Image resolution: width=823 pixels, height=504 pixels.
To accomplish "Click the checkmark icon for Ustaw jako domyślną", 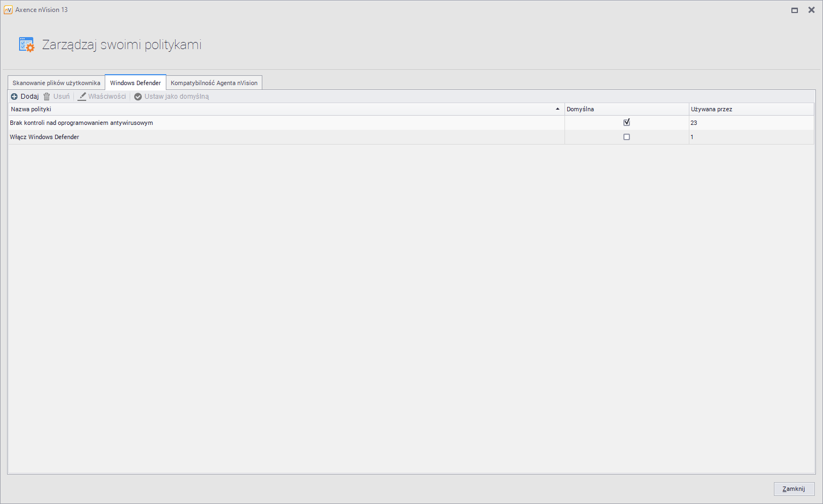I will [x=138, y=97].
